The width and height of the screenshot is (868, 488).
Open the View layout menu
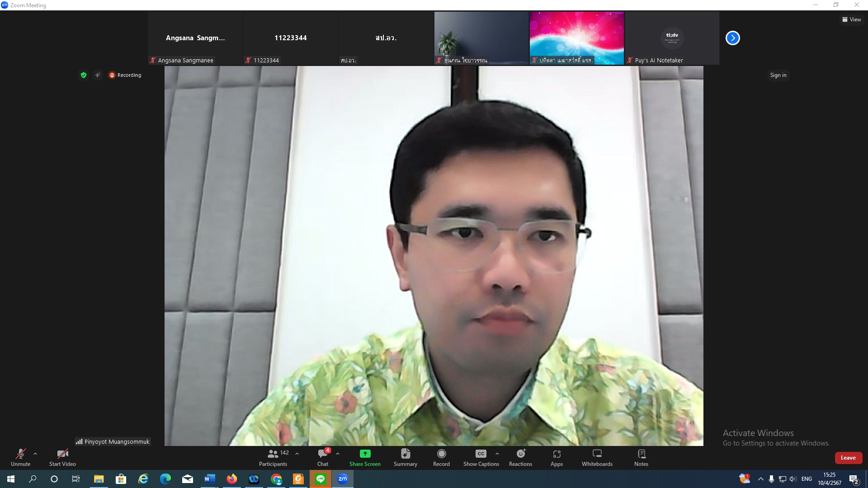(x=851, y=19)
